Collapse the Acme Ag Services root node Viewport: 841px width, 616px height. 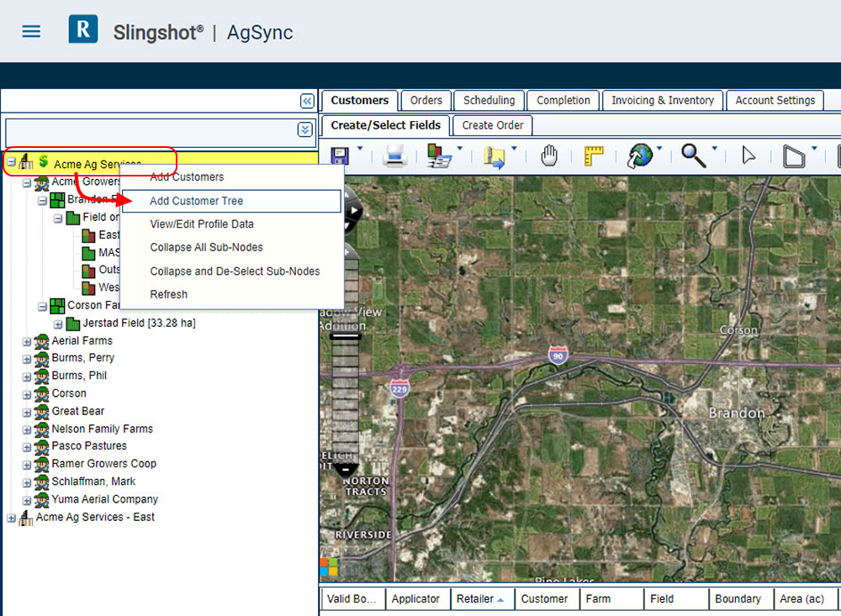(11, 161)
